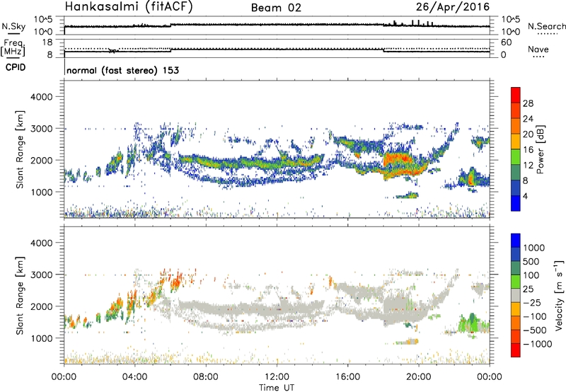Click the "60" tick on the Nave axis
The width and height of the screenshot is (566, 392).
pyautogui.click(x=507, y=42)
